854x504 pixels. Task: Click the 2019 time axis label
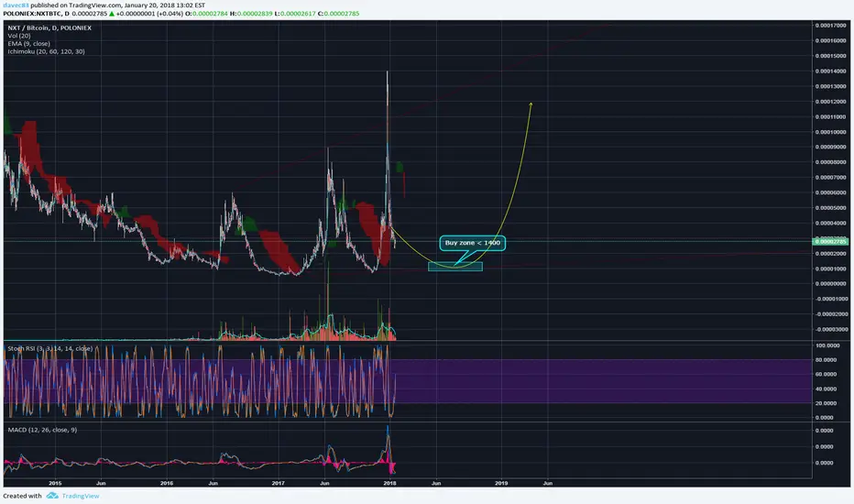click(x=501, y=483)
